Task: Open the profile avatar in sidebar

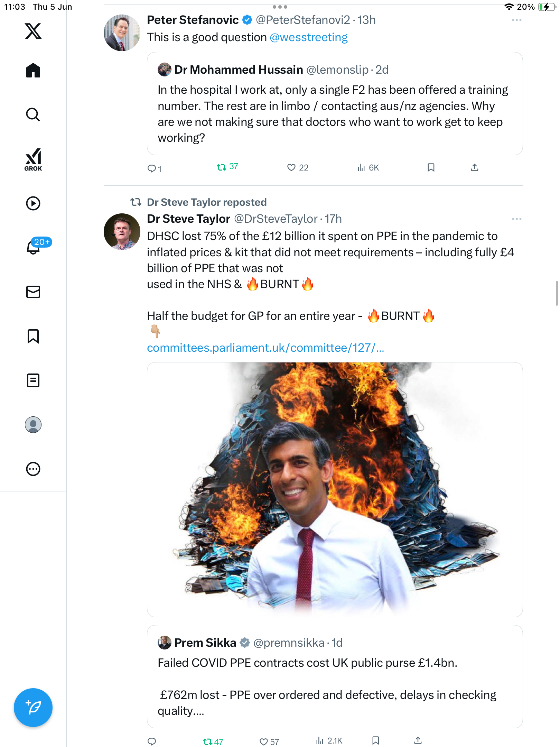Action: (33, 425)
